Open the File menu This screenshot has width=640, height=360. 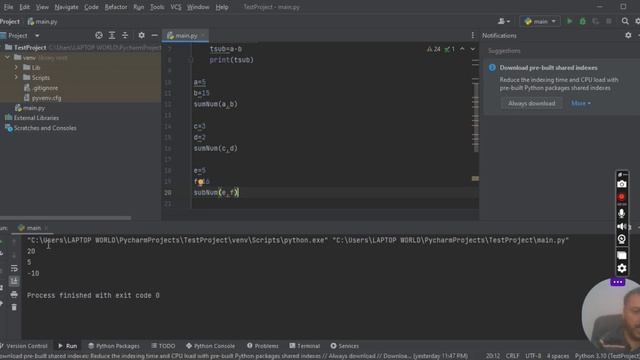[x=8, y=7]
